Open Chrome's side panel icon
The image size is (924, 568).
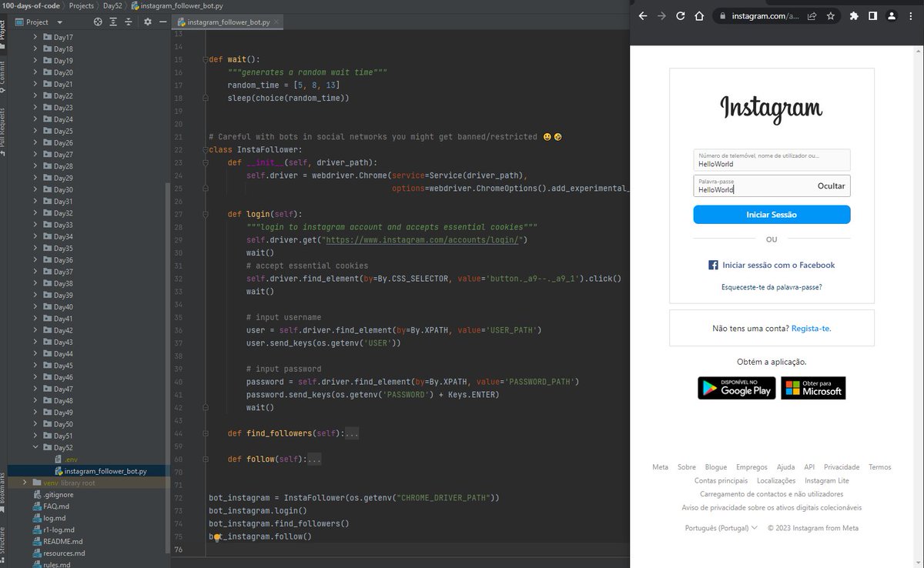[872, 15]
